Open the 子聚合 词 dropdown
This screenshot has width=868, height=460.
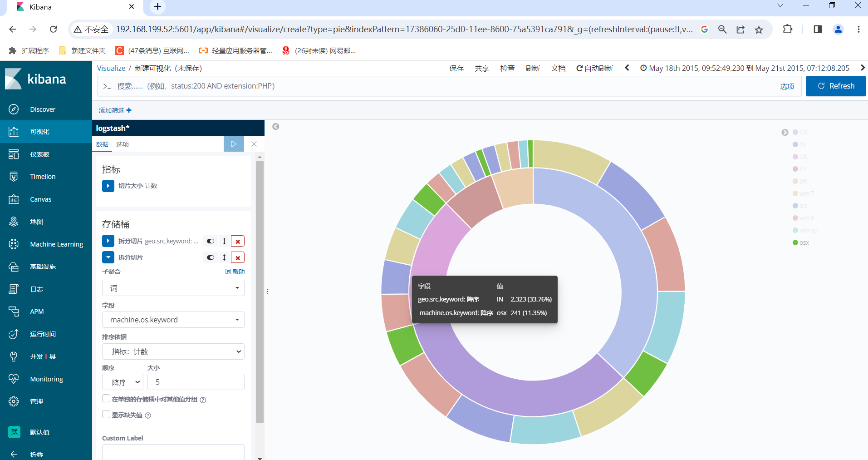point(173,288)
